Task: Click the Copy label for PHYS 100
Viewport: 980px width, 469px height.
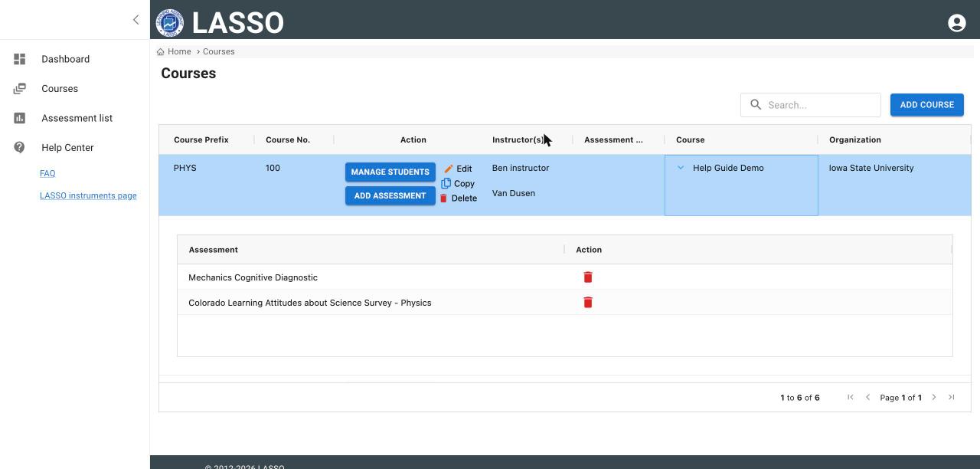Action: point(465,184)
